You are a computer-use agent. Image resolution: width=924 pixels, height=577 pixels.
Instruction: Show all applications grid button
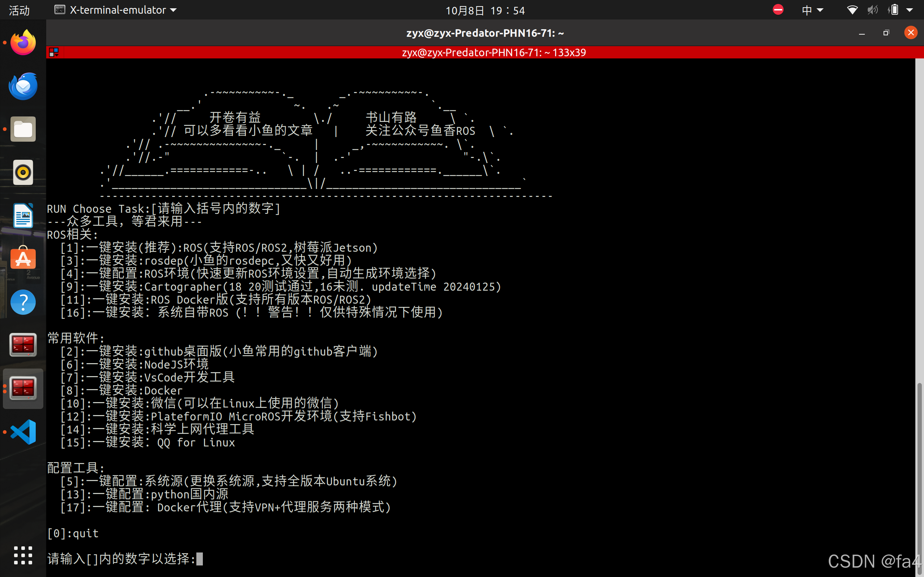click(23, 555)
